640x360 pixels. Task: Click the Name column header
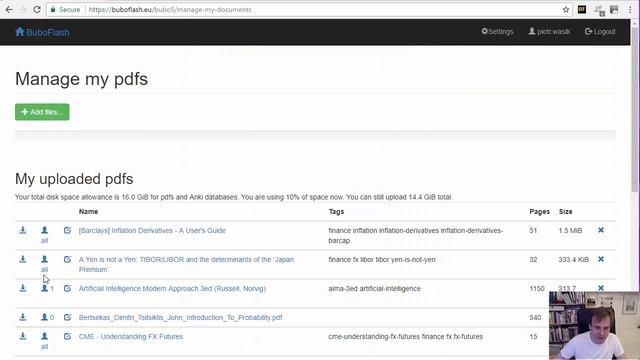click(x=88, y=211)
